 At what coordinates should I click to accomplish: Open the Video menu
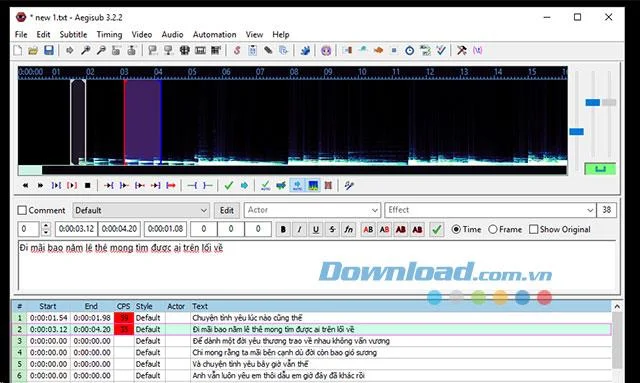tap(142, 35)
